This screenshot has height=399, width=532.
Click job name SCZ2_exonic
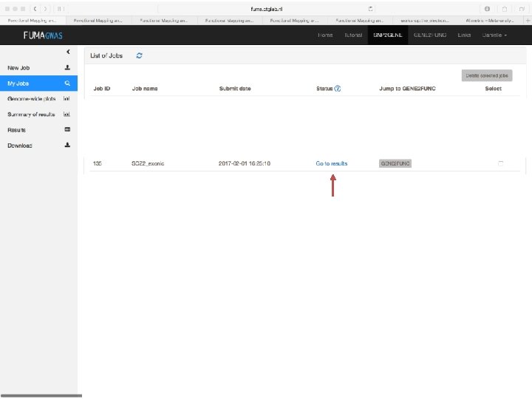tap(148, 163)
